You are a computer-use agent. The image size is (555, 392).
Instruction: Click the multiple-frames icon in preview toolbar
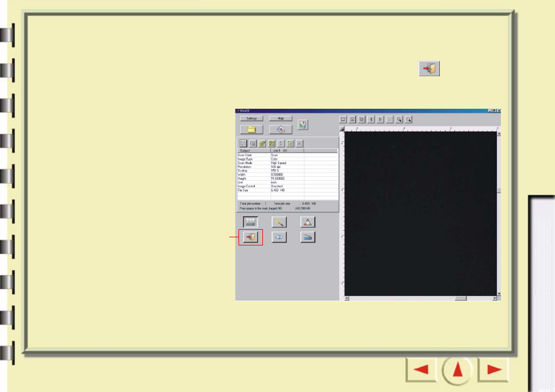(361, 120)
